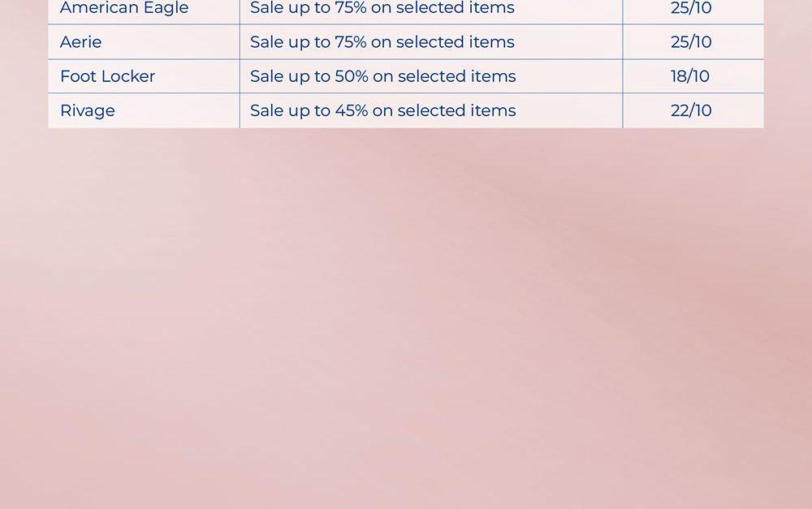Select Aerie's sale offer text
The width and height of the screenshot is (812, 509).
point(382,42)
